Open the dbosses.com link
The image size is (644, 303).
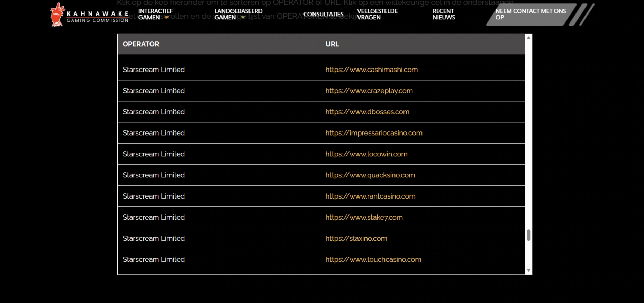coord(367,112)
